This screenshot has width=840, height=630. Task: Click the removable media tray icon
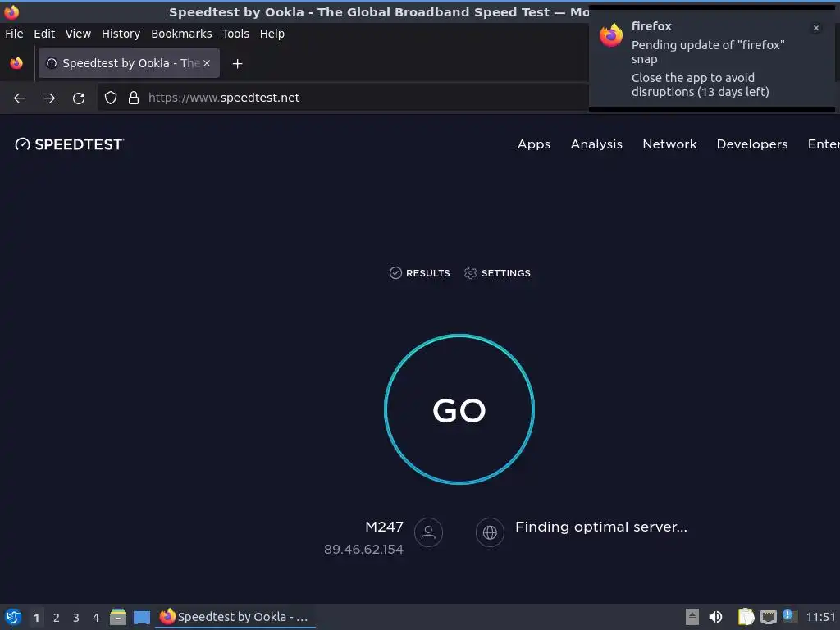pyautogui.click(x=692, y=617)
